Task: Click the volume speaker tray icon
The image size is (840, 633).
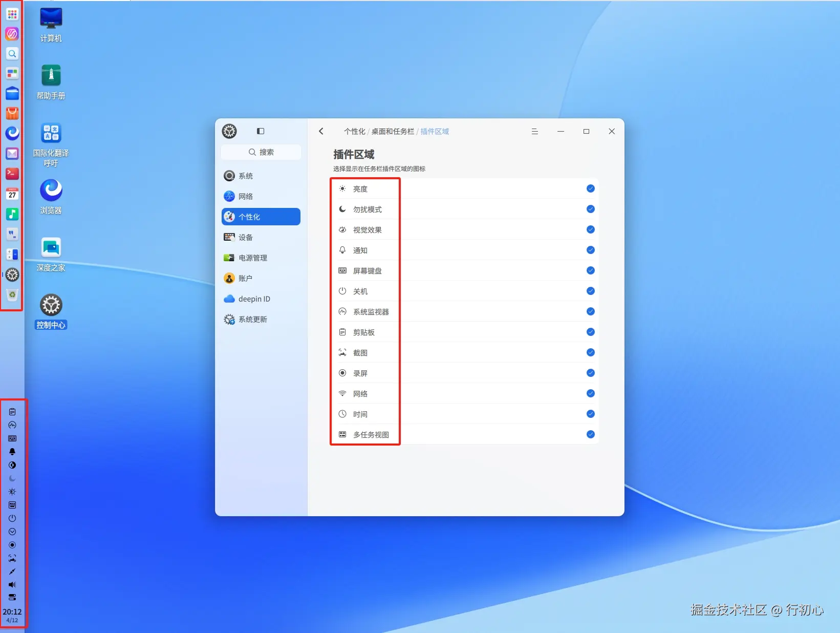Action: click(12, 584)
